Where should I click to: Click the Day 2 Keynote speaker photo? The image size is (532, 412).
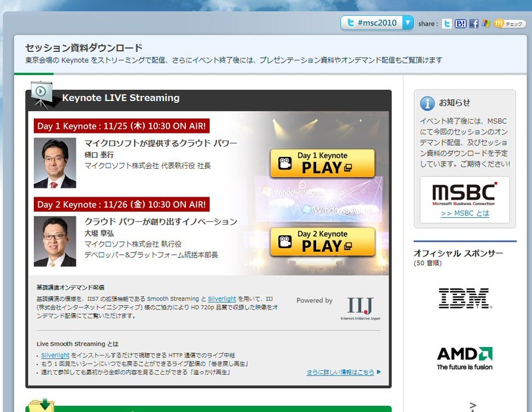point(55,241)
